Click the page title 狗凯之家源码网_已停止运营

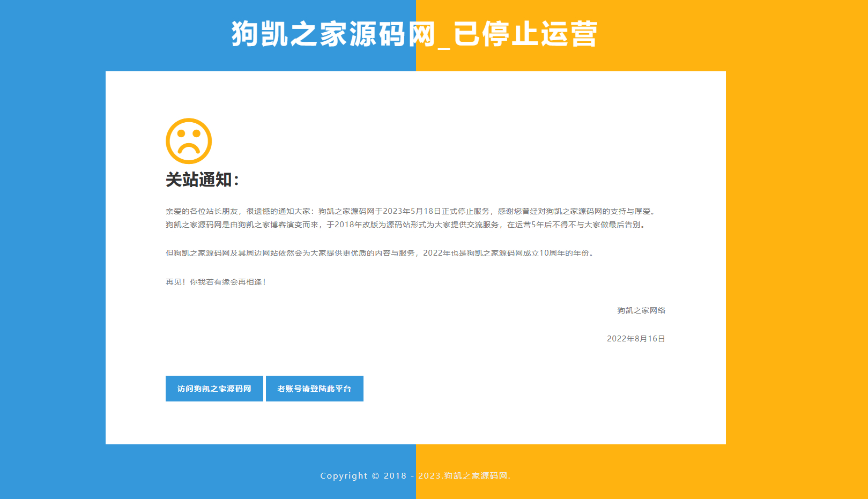click(414, 34)
